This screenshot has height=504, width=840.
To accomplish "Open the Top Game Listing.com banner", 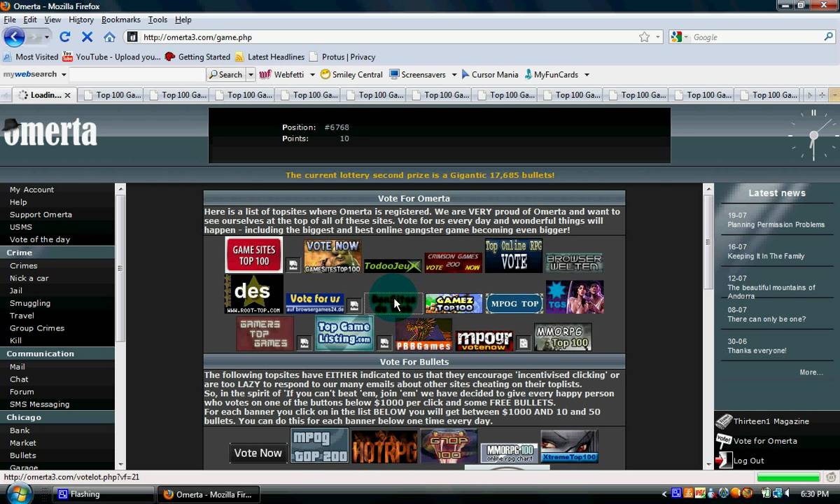I will coord(344,333).
